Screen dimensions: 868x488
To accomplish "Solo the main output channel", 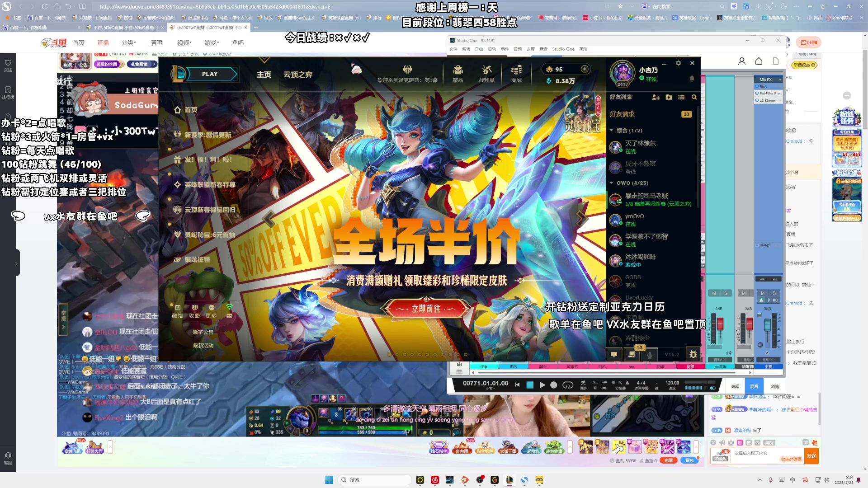I will click(x=774, y=293).
